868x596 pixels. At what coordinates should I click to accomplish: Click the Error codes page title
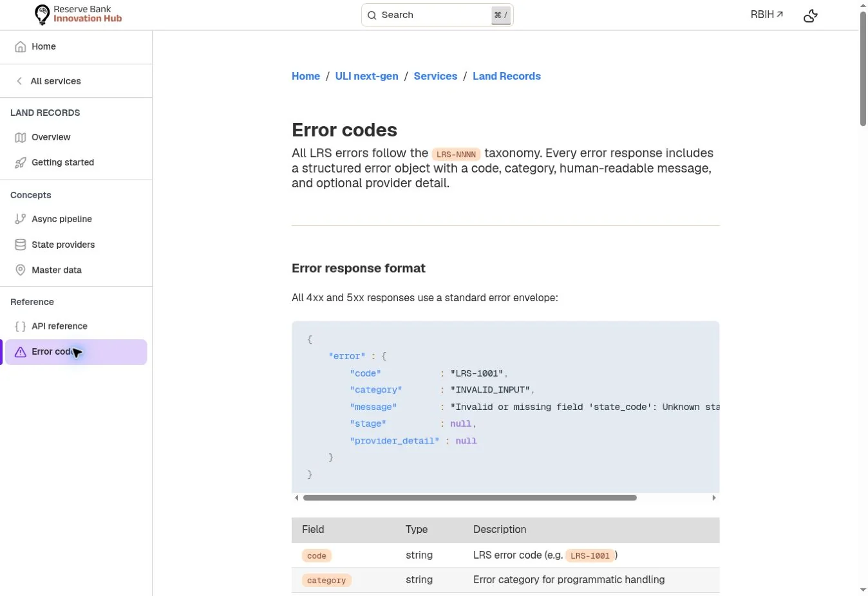tap(344, 130)
